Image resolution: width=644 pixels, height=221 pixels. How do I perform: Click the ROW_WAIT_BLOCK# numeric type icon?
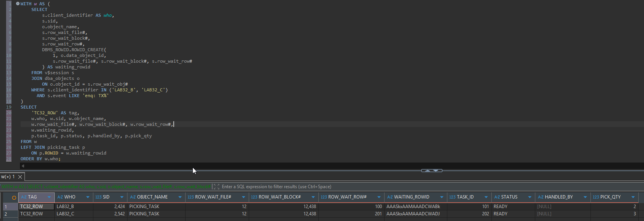tap(254, 197)
